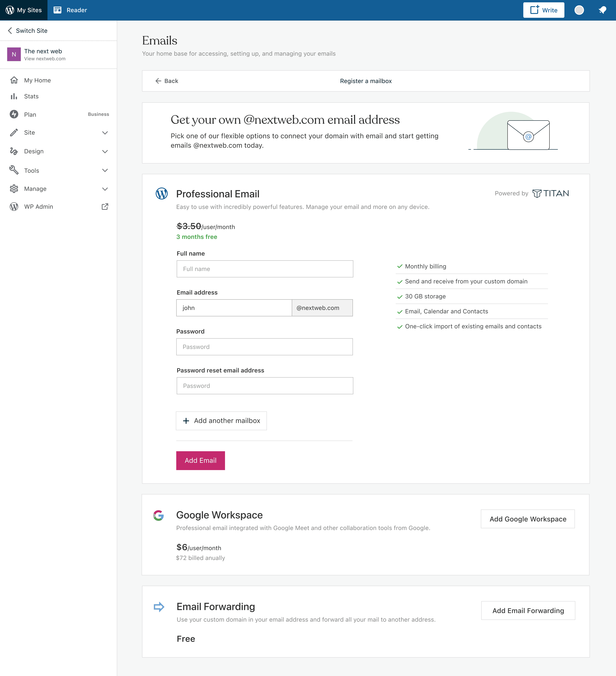Expand the Design menu chevron
The height and width of the screenshot is (676, 616).
(105, 152)
